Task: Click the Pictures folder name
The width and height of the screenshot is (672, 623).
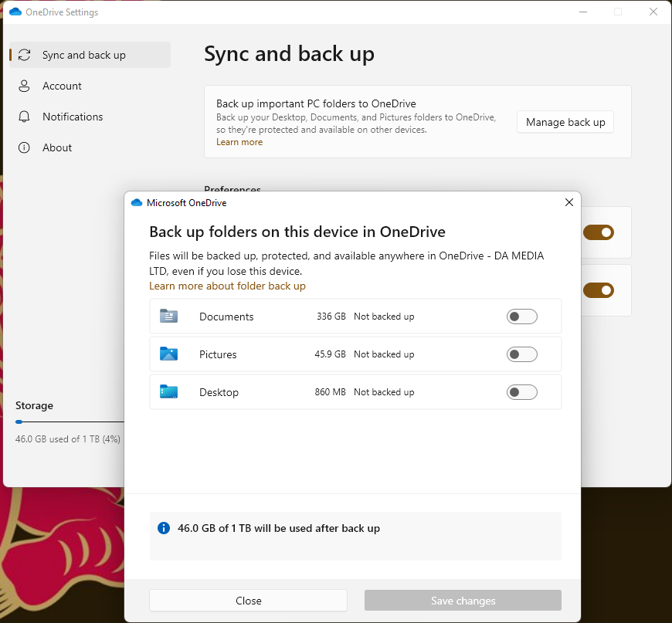Action: click(218, 354)
